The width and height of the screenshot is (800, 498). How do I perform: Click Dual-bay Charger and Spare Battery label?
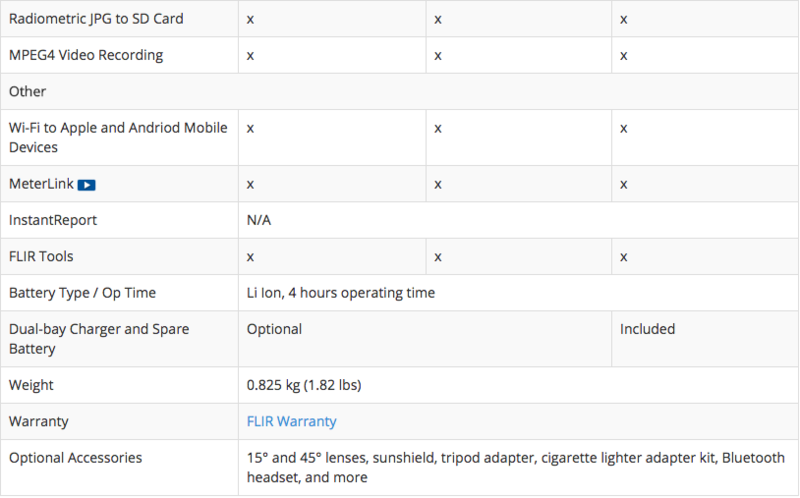point(99,339)
